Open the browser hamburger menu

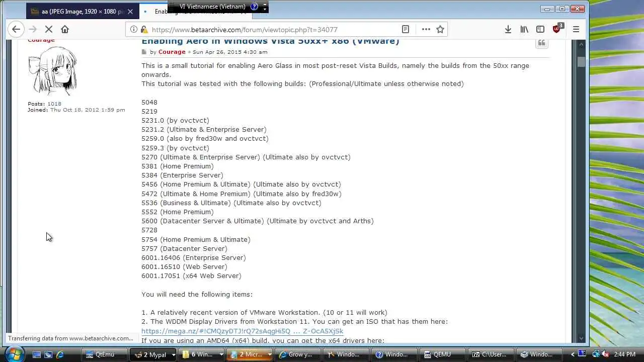coord(576,29)
